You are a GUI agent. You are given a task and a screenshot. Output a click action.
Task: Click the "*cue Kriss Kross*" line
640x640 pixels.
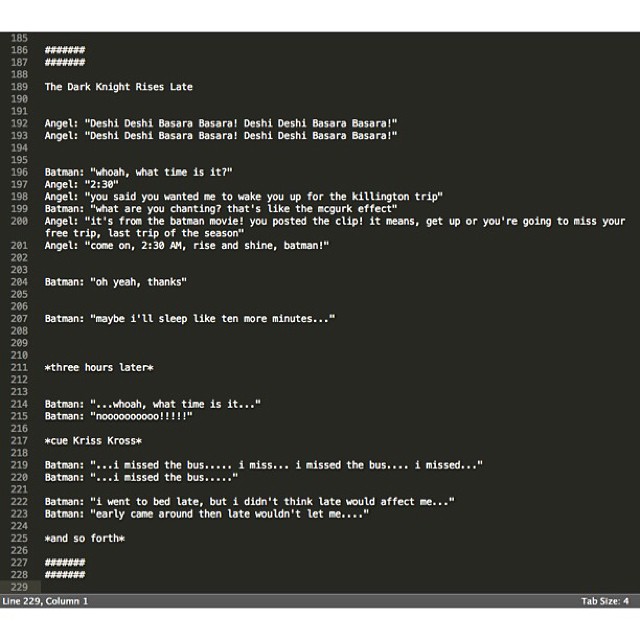point(93,441)
